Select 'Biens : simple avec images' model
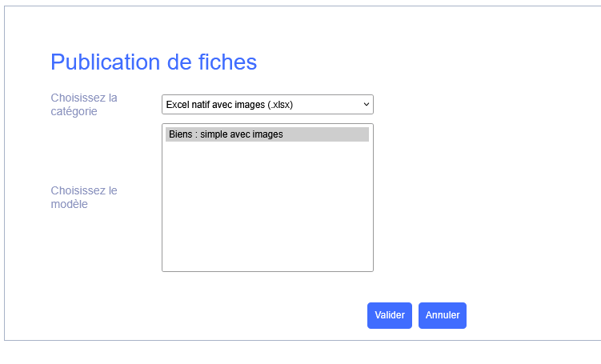The width and height of the screenshot is (601, 364). (x=226, y=134)
